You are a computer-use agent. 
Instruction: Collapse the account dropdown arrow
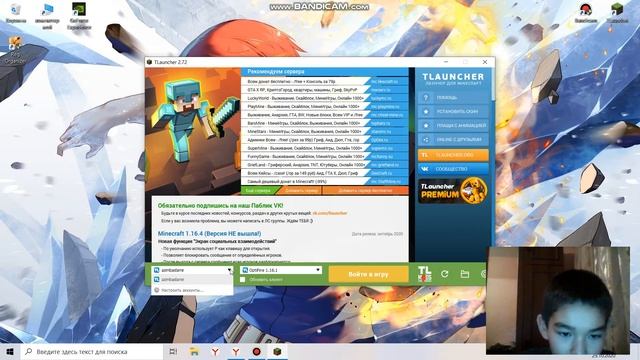[x=229, y=270]
